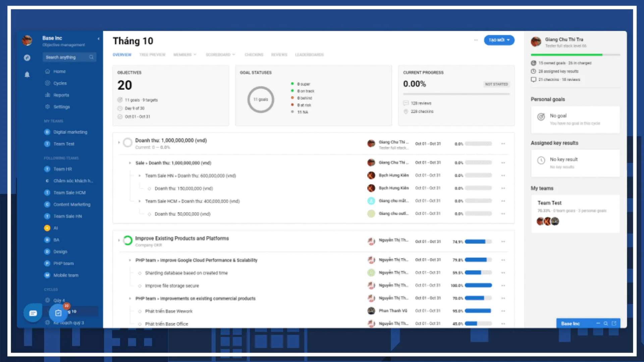Viewport: 644px width, 362px height.
Task: Open the Cycles page in sidebar
Action: click(x=60, y=83)
